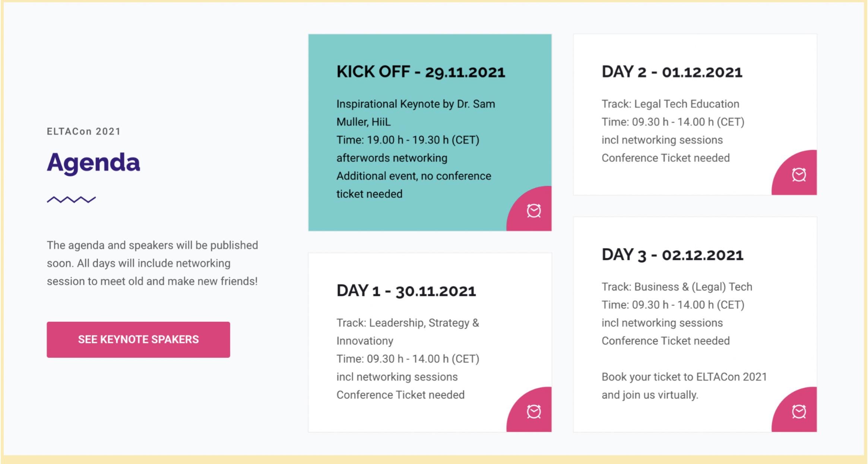Click the alarm clock icon on Kick Off card
The width and height of the screenshot is (868, 464).
(x=533, y=211)
